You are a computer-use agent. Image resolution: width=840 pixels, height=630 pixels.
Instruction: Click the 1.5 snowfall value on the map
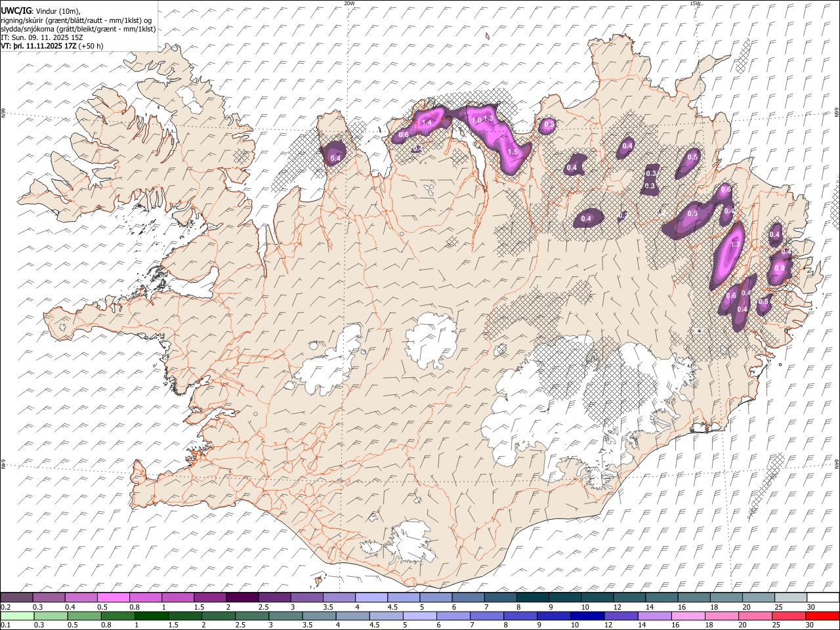pyautogui.click(x=513, y=152)
